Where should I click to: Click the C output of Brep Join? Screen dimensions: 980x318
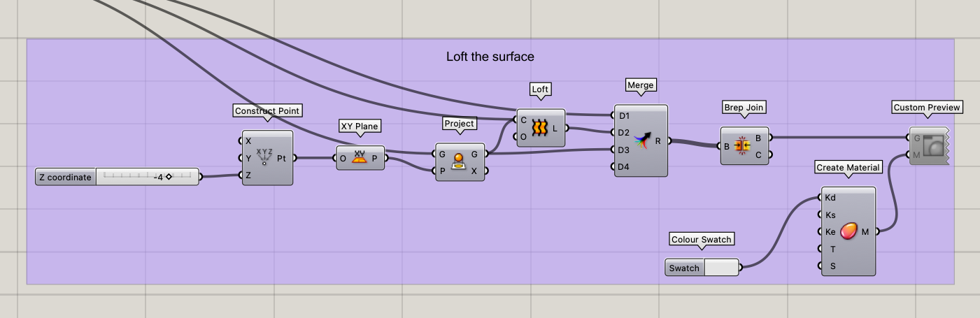[x=758, y=154]
